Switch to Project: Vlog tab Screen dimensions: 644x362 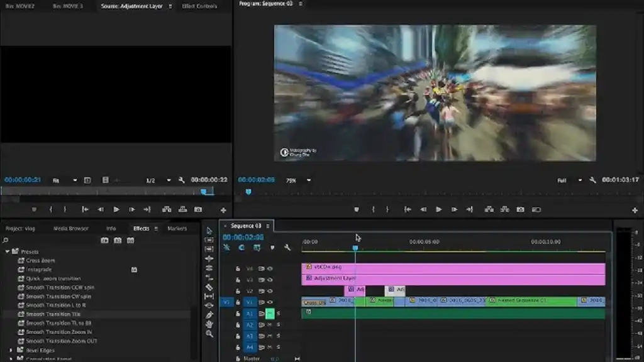[20, 228]
